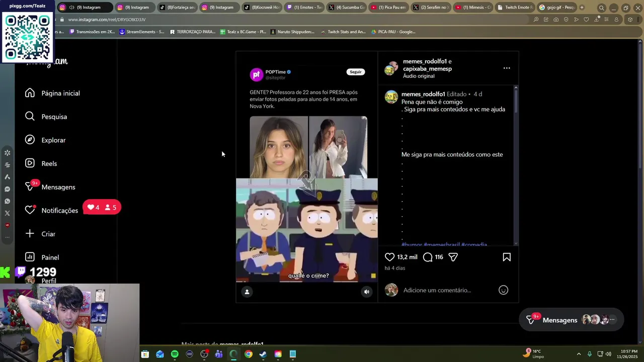Like the reel with heart icon

[390, 257]
